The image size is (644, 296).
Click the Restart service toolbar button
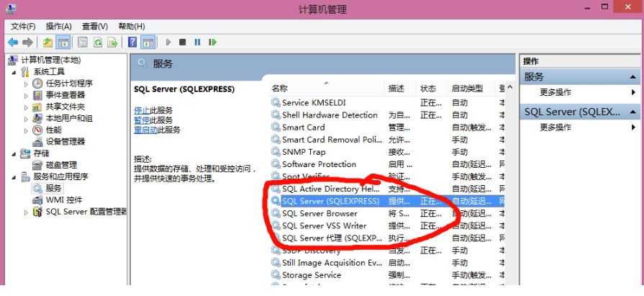(x=212, y=42)
